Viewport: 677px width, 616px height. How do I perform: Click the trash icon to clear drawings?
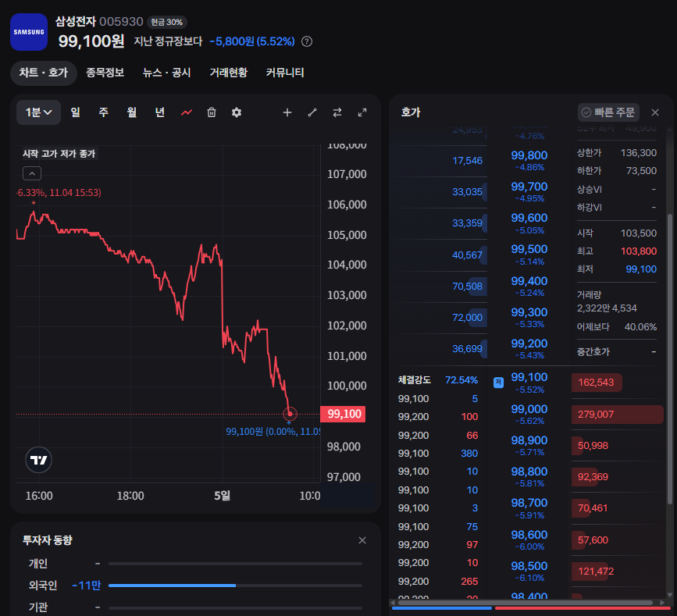pos(212,112)
